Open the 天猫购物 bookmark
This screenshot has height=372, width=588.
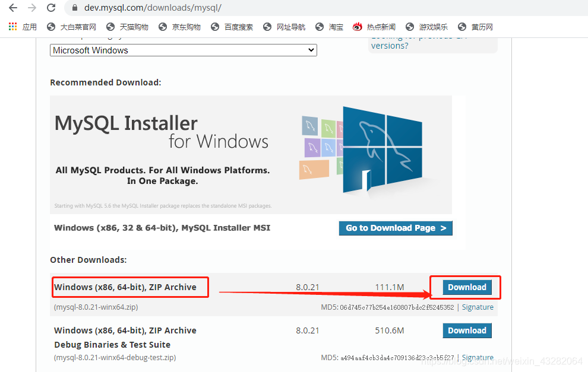[x=128, y=27]
